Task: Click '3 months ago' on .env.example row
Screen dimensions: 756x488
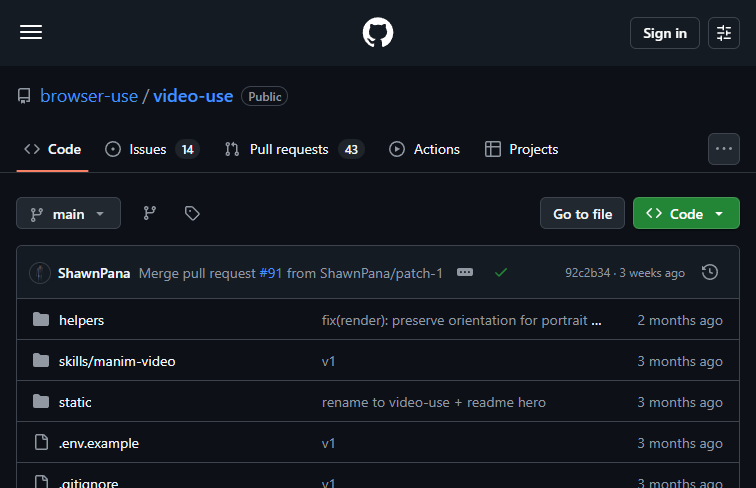Action: pyautogui.click(x=680, y=443)
